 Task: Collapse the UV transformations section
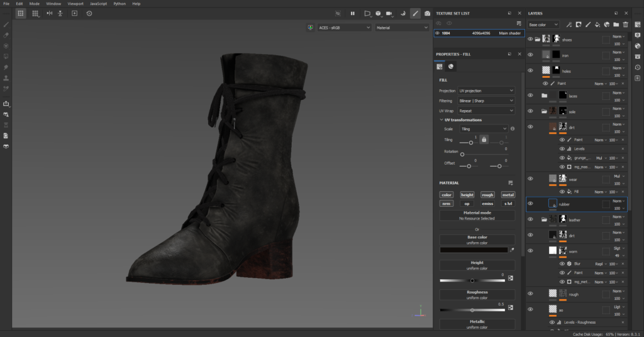pyautogui.click(x=441, y=119)
